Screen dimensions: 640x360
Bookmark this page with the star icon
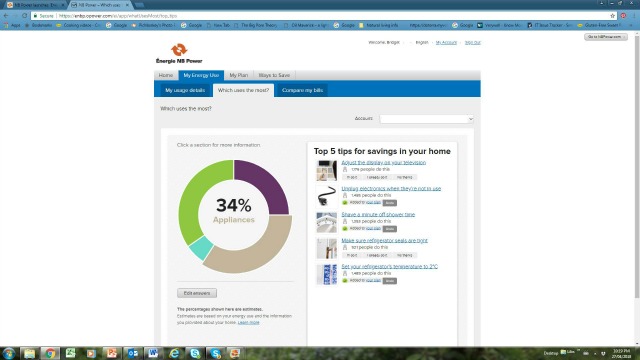click(612, 16)
